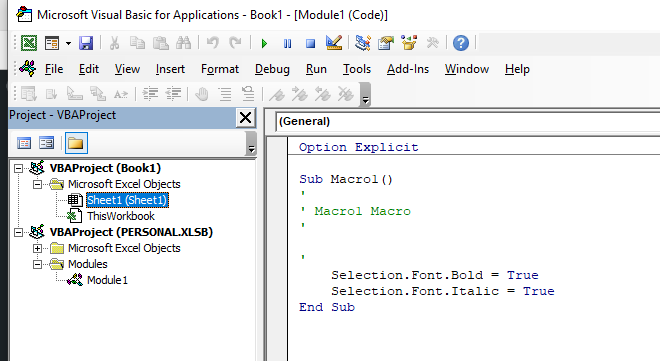The image size is (660, 361).
Task: Open the Insert UserForm dropdown arrow
Action: 68,43
